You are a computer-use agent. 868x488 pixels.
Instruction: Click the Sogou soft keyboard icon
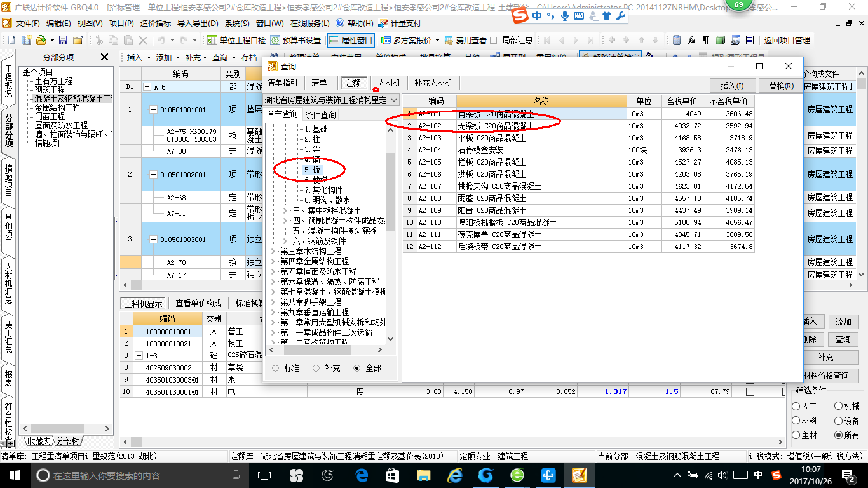pos(579,16)
